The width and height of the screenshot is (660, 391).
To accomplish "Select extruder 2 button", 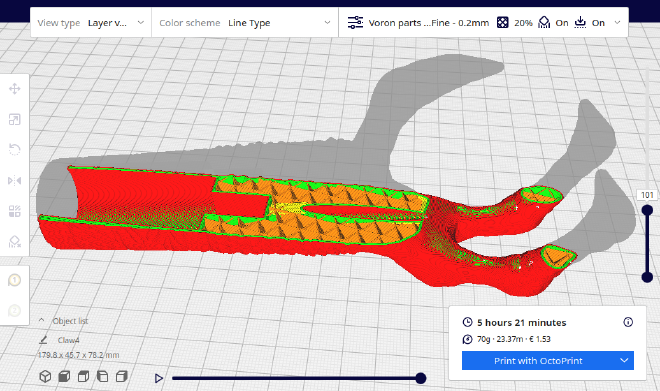I will tap(14, 311).
